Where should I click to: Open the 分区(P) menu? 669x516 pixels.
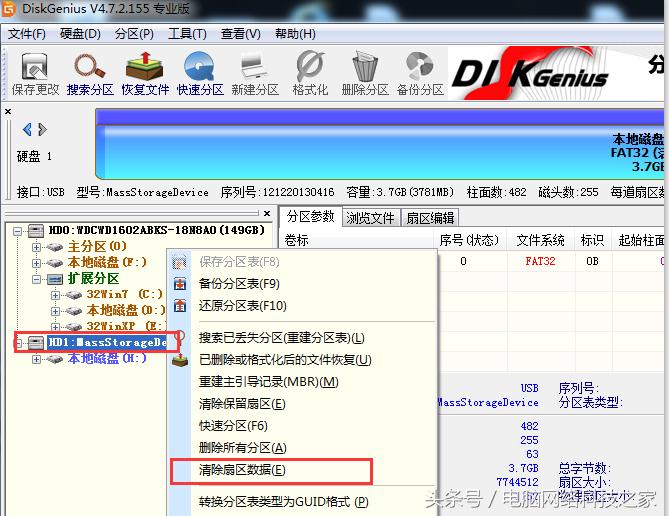(134, 34)
